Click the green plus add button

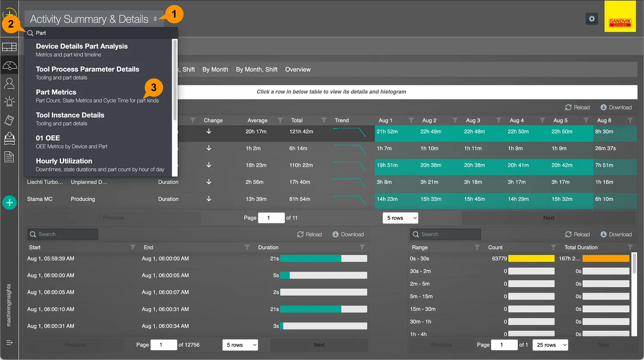click(x=9, y=203)
